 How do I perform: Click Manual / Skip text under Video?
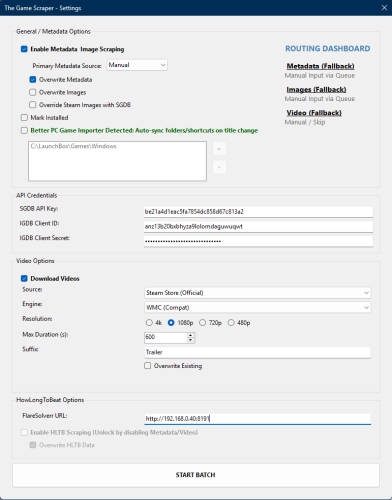[305, 122]
